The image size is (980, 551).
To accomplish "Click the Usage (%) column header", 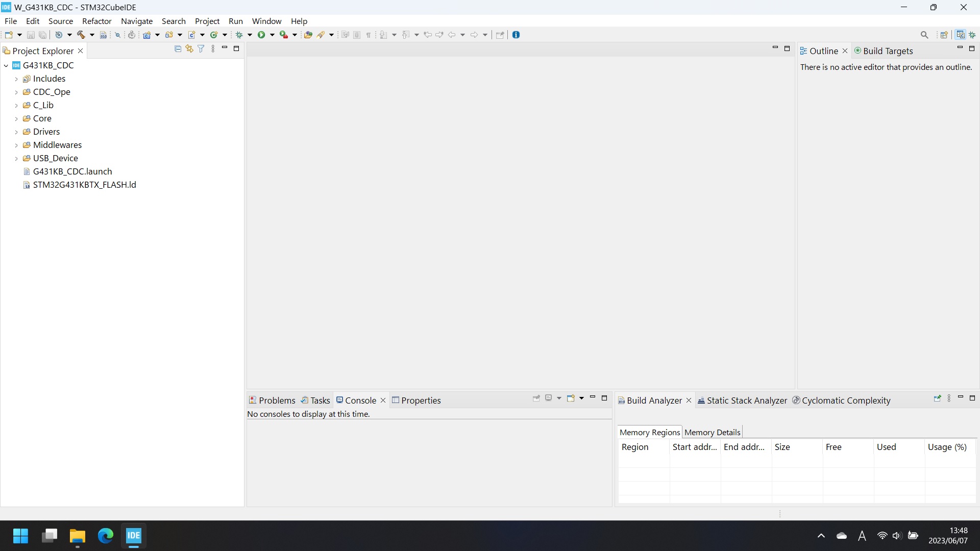I will click(950, 447).
